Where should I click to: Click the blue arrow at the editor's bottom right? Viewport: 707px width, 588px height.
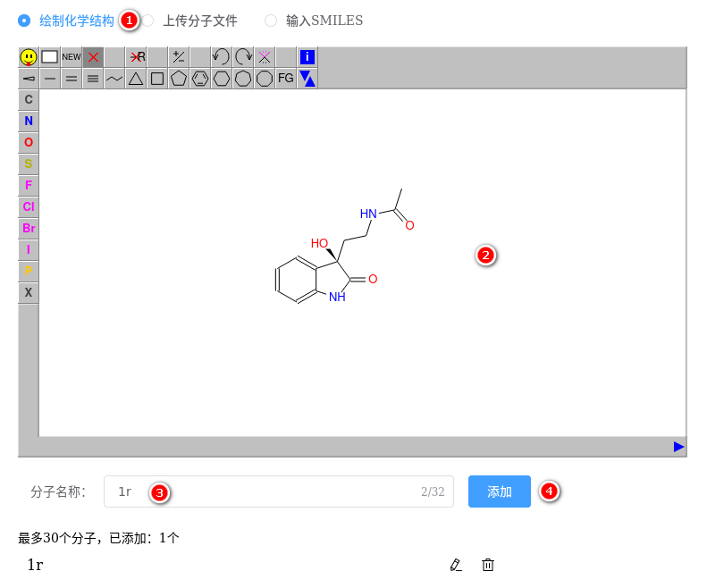(678, 447)
